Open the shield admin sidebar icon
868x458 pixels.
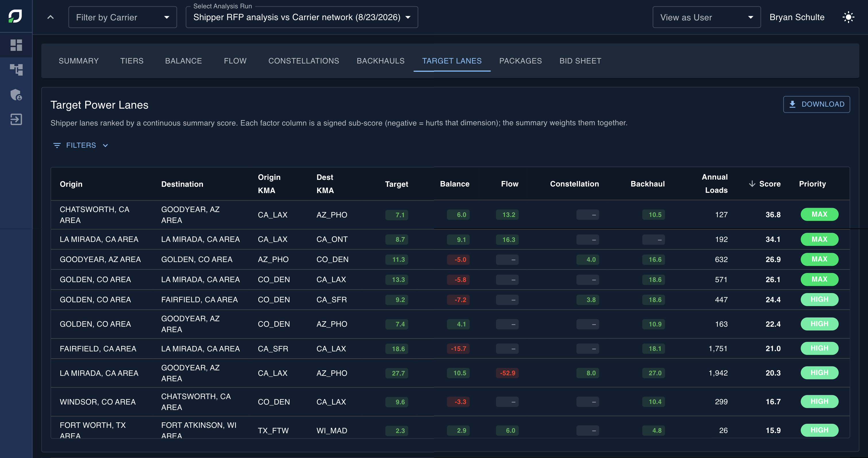[16, 95]
